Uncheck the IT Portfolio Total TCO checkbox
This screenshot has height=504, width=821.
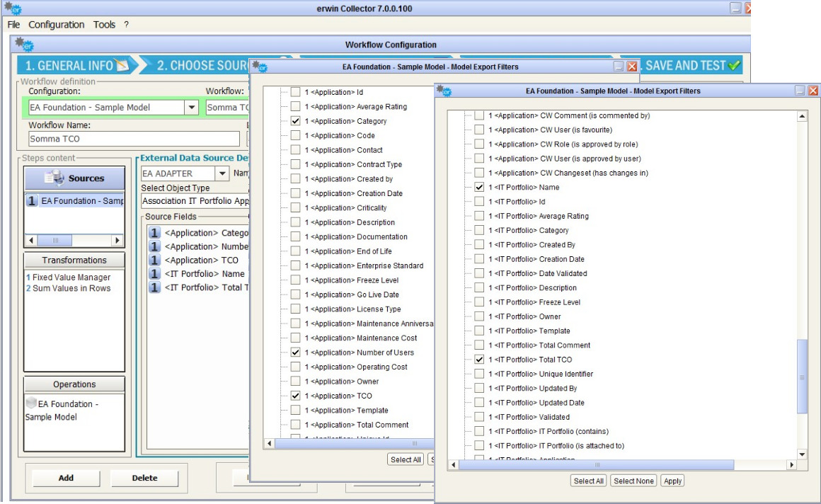(479, 360)
